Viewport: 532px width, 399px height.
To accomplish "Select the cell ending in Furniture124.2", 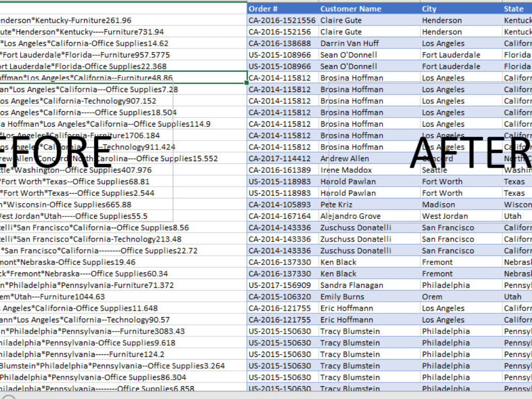I will pos(123,354).
